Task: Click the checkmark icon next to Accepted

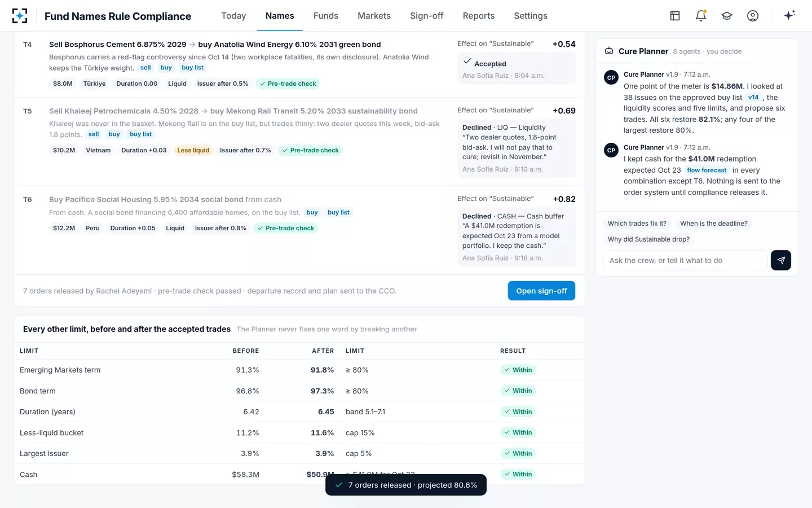Action: (467, 61)
